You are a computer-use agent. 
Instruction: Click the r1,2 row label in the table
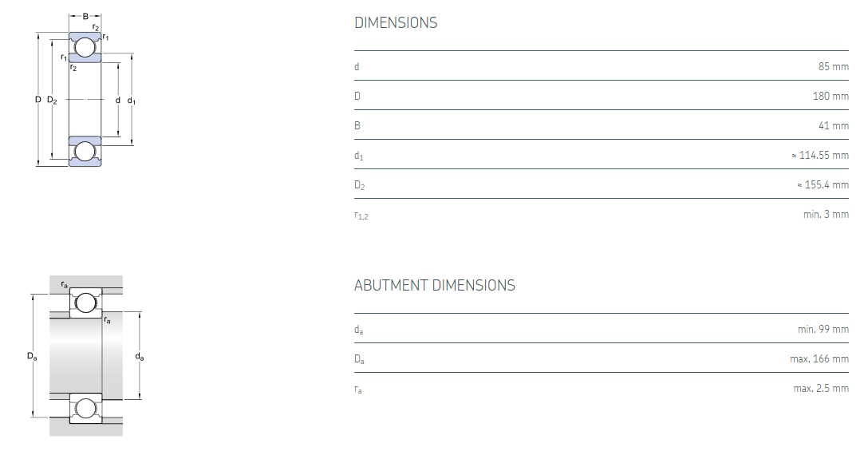click(361, 216)
